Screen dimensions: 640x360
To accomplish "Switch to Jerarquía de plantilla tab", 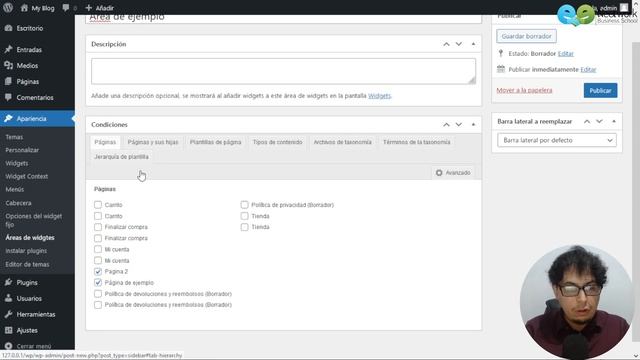I will (121, 157).
